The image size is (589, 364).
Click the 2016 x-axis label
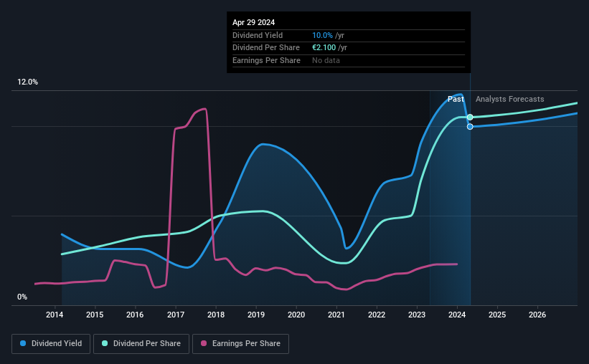coord(135,315)
